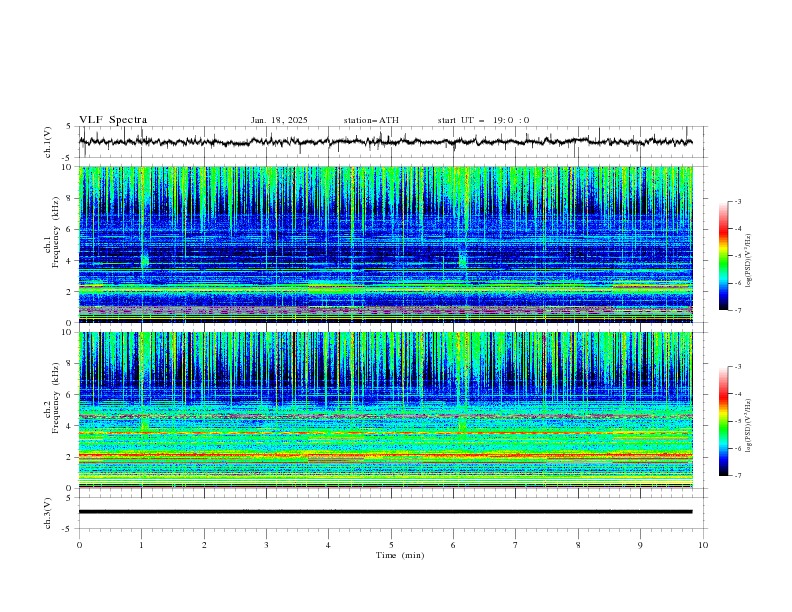Click the "start UT = 19:0 :0" text
Image resolution: width=792 pixels, height=612 pixels.
point(483,120)
